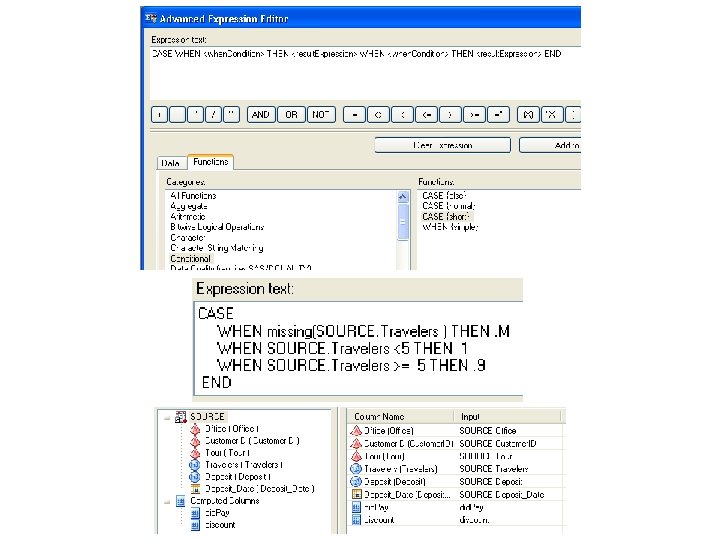Click the SOURCE table icon in the tree
Image resolution: width=720 pixels, height=540 pixels.
(x=180, y=417)
